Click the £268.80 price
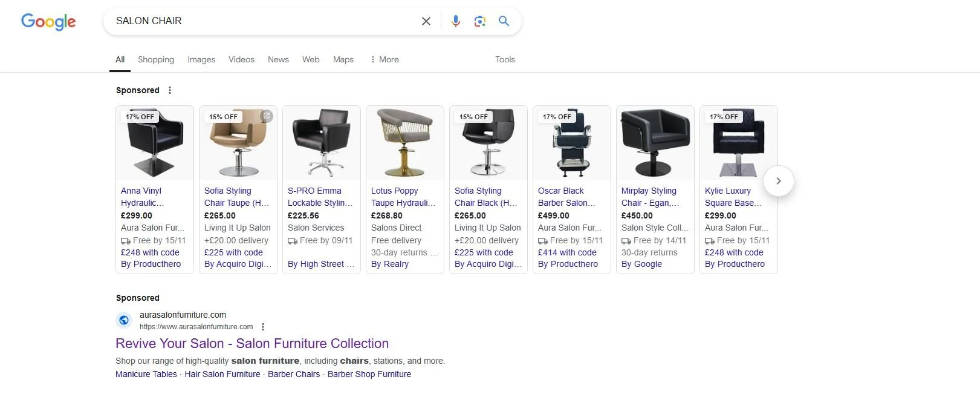Viewport: 980px width, 394px height. 387,215
